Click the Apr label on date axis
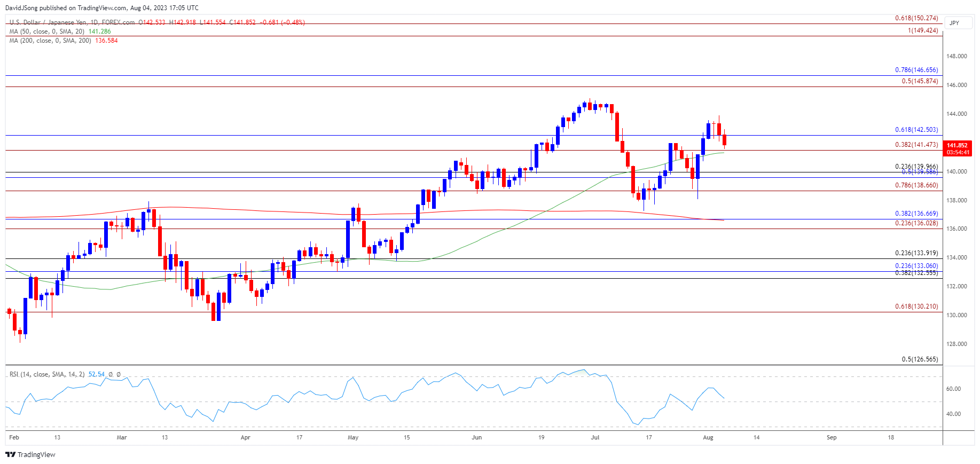This screenshot has height=464, width=980. [x=245, y=437]
